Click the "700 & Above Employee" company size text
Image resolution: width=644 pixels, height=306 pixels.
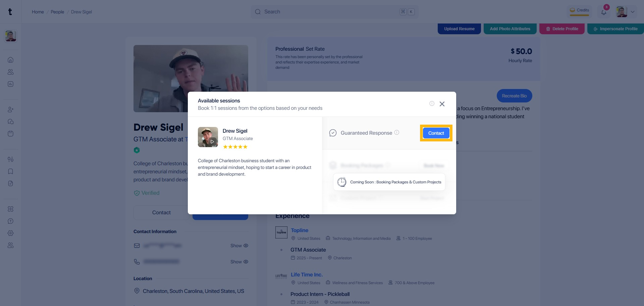point(415,283)
